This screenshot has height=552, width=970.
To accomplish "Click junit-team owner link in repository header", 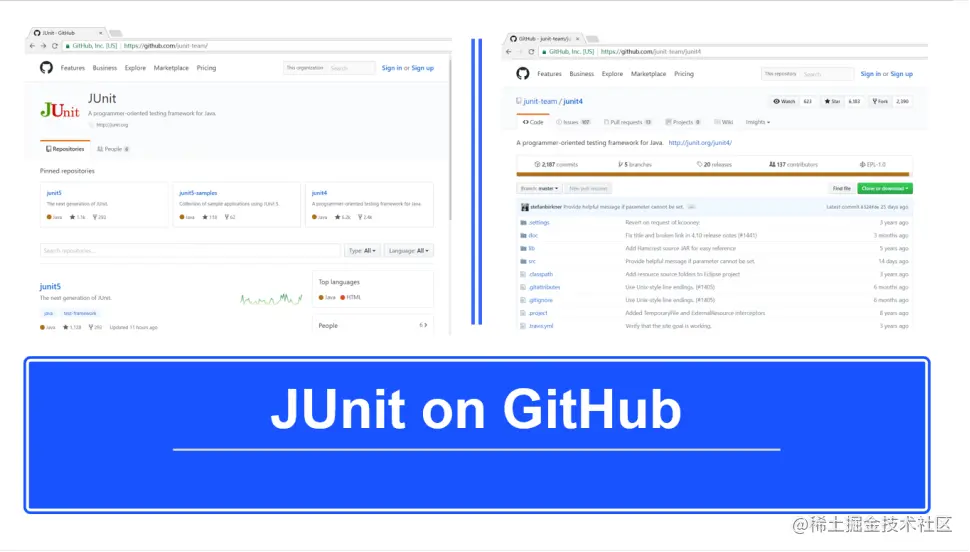I will [540, 101].
